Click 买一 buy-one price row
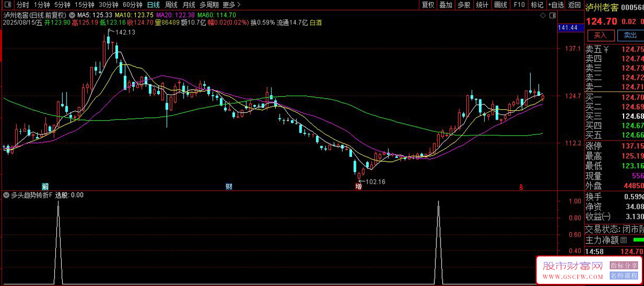The width and height of the screenshot is (644, 286). coord(614,97)
